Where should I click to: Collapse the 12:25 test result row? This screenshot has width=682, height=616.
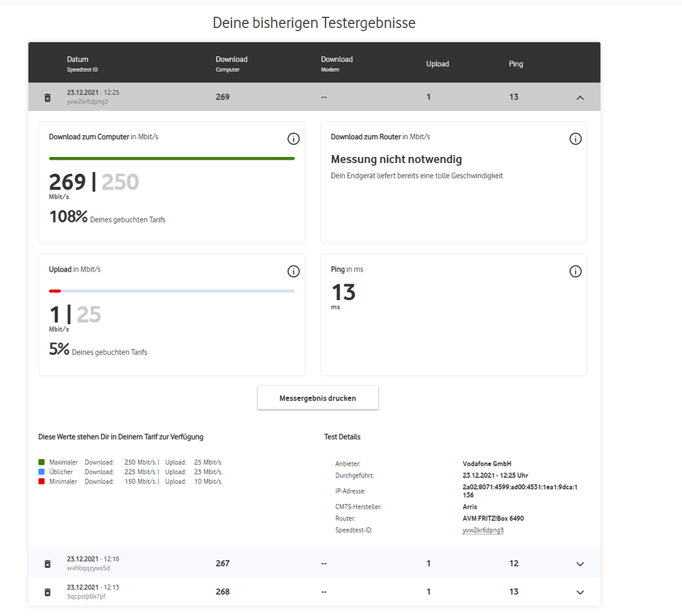(580, 98)
